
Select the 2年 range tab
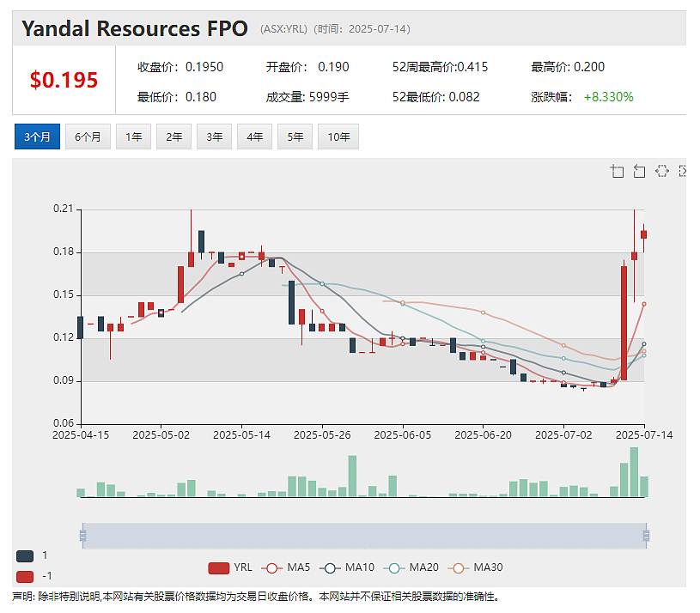[174, 137]
